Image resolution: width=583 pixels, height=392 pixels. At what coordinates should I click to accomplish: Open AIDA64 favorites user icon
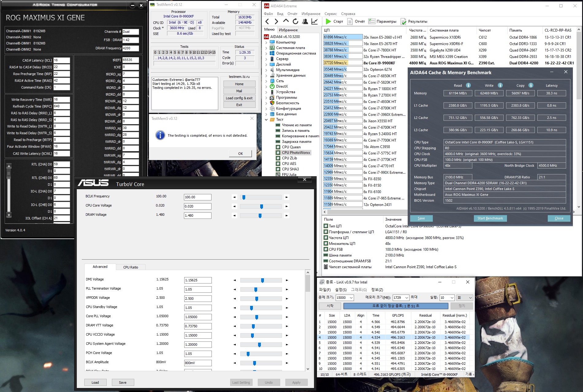pos(305,21)
